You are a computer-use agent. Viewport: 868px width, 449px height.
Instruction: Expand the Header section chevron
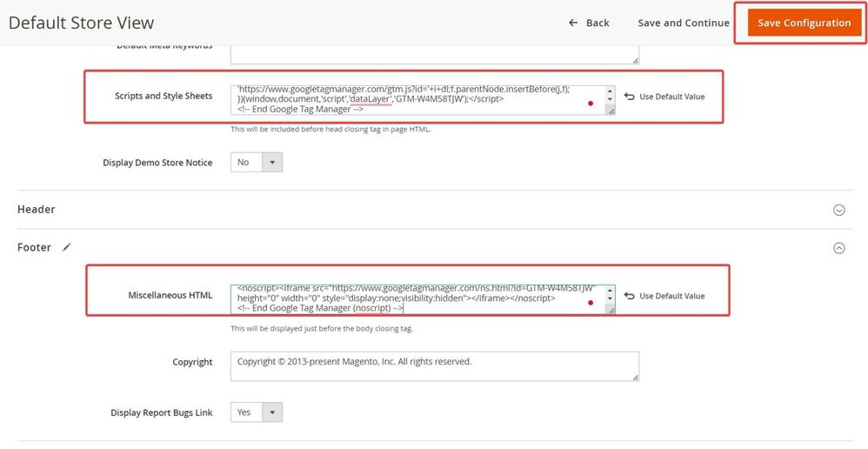pyautogui.click(x=838, y=210)
